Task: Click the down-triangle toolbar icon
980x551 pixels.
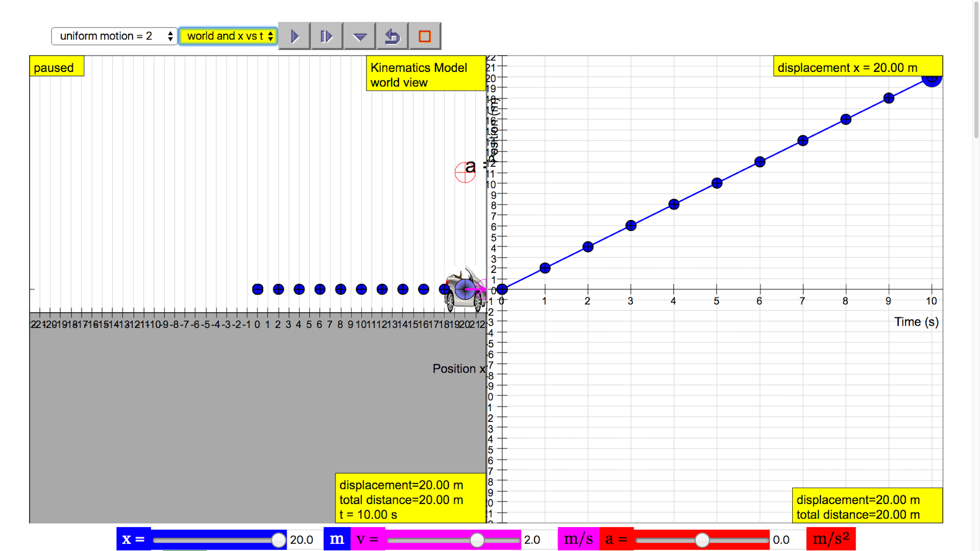Action: [360, 36]
